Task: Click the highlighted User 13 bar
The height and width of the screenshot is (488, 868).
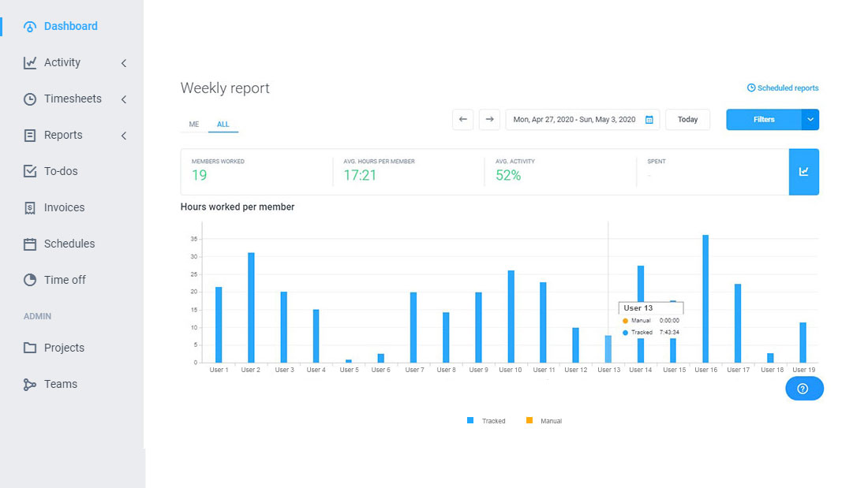Action: point(608,349)
